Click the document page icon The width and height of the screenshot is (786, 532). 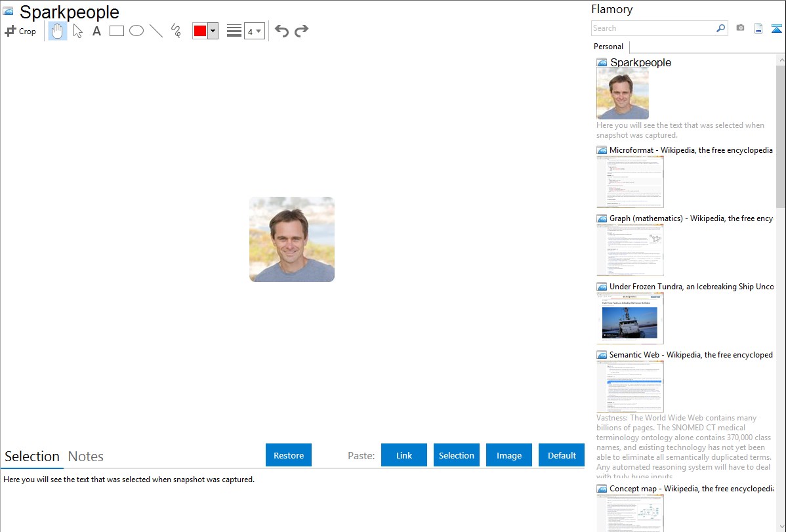coord(758,28)
